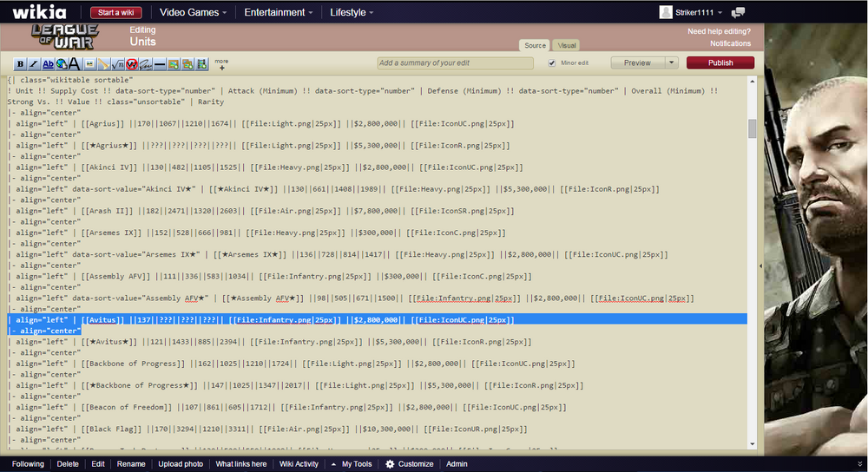Insert math formula square-root icon
The height and width of the screenshot is (472, 868).
(x=117, y=64)
